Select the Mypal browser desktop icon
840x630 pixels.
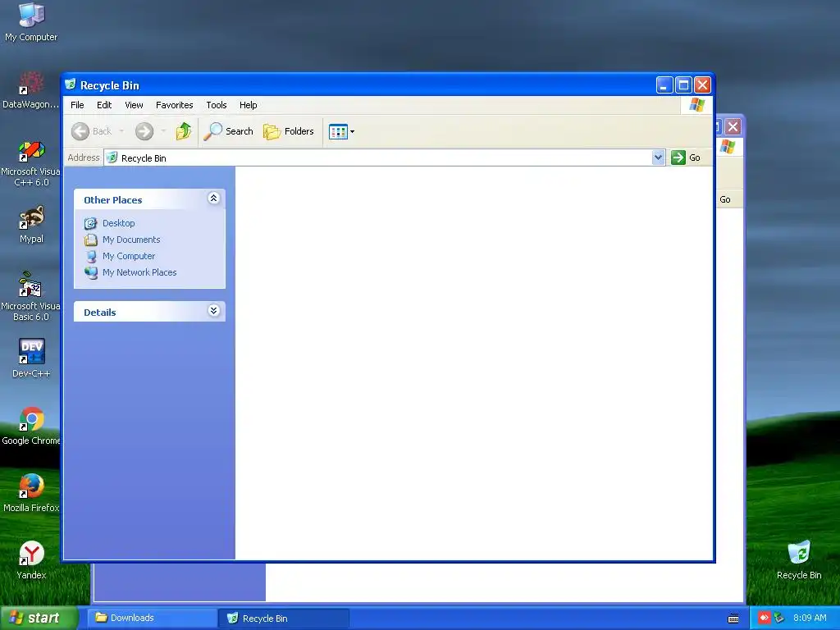[31, 225]
